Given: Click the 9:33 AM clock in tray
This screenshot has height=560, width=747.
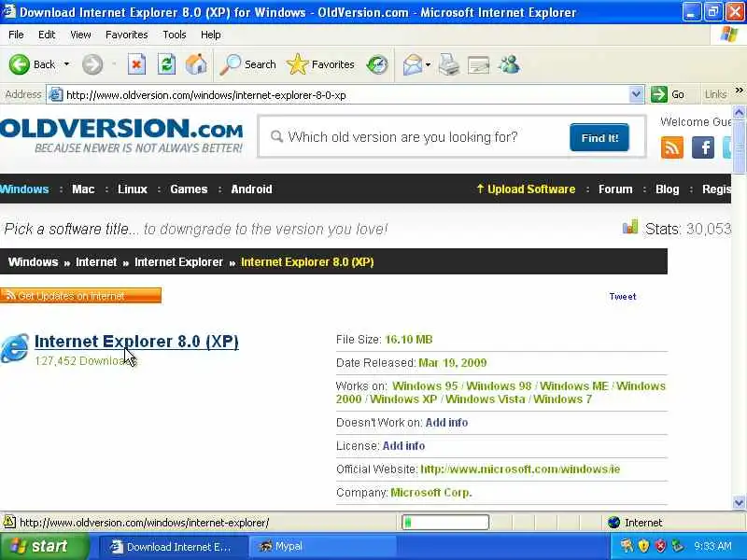Looking at the screenshot, I should 712,546.
